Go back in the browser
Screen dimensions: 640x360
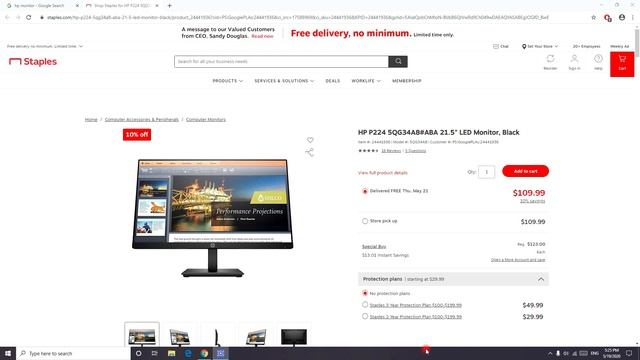tap(7, 17)
